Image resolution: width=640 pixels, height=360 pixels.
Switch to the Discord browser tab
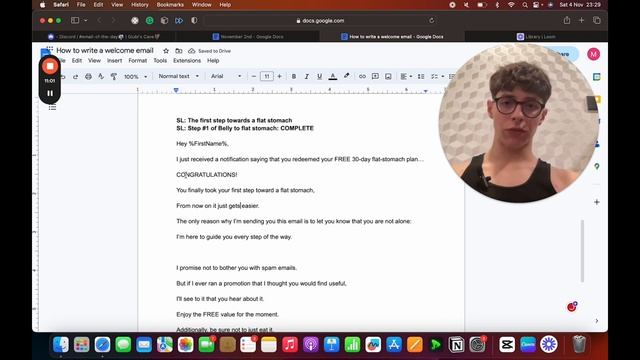(x=103, y=37)
